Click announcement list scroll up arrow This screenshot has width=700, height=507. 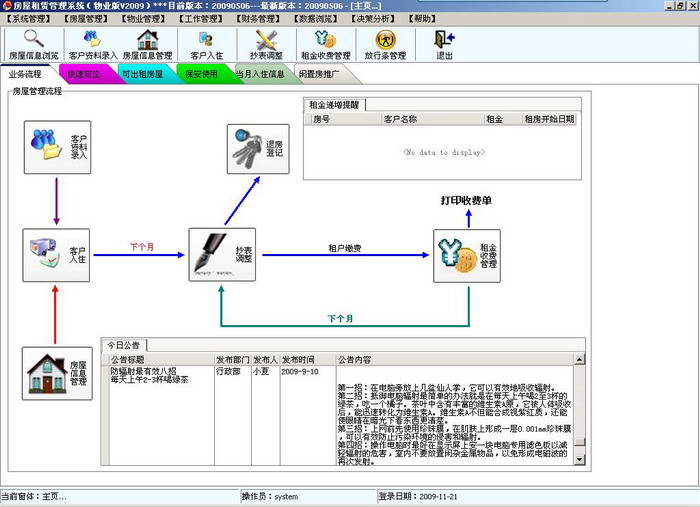point(579,359)
